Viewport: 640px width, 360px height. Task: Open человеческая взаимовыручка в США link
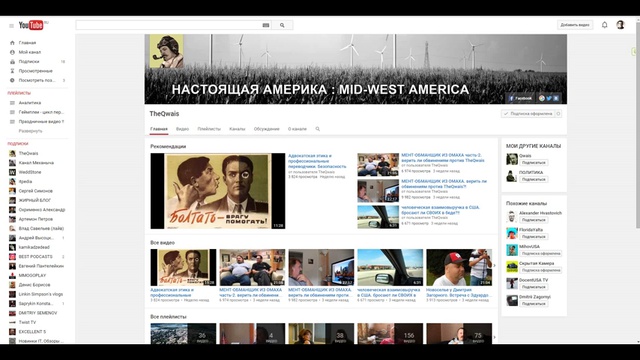440,210
